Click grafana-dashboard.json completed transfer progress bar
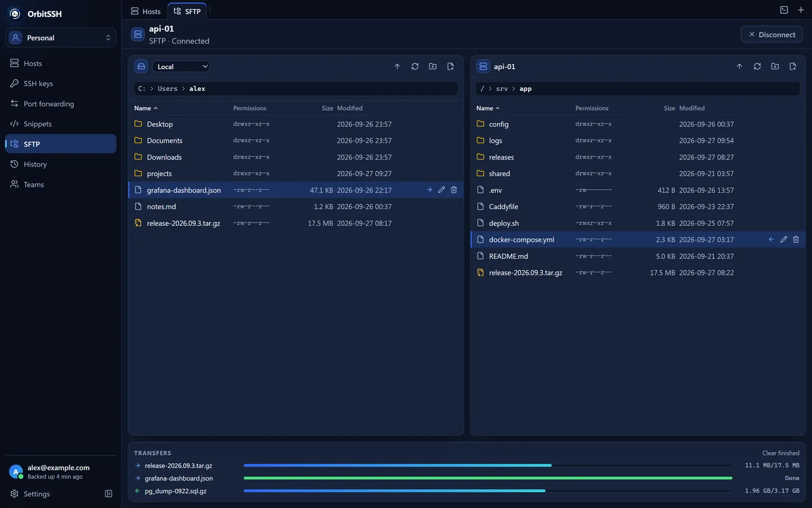812x508 pixels. (488, 478)
